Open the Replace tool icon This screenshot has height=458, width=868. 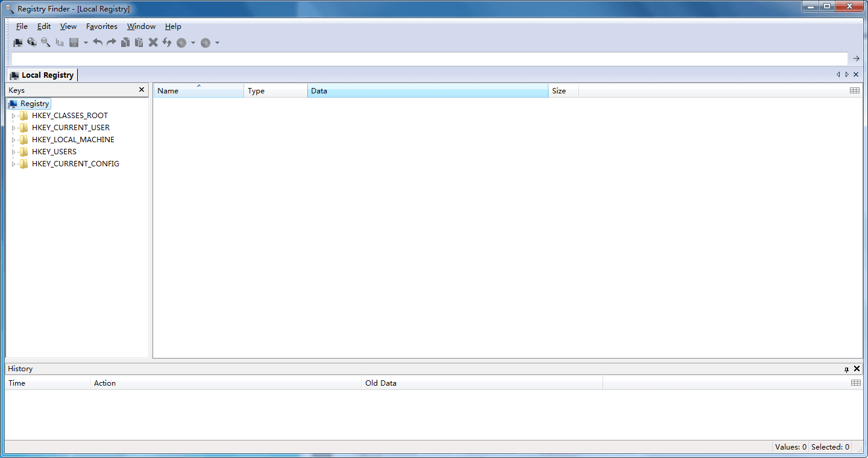[x=60, y=42]
